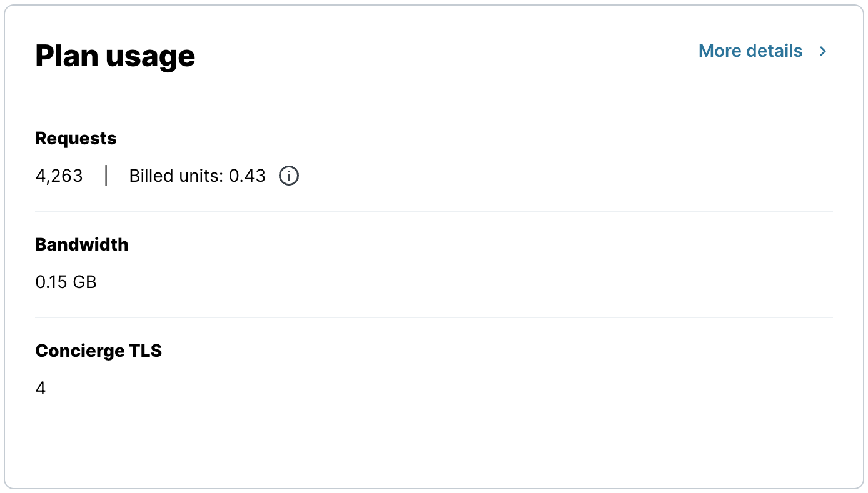Click the GB unit in the Bandwidth value

85,282
